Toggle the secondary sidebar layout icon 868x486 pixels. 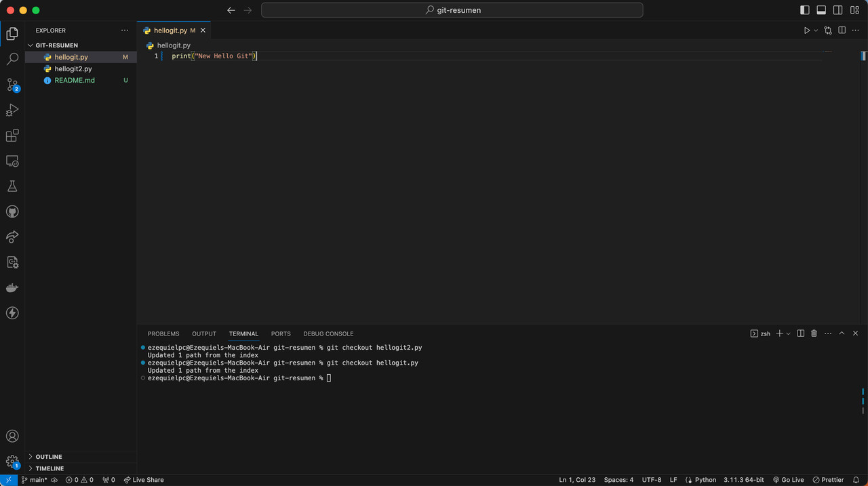(838, 10)
